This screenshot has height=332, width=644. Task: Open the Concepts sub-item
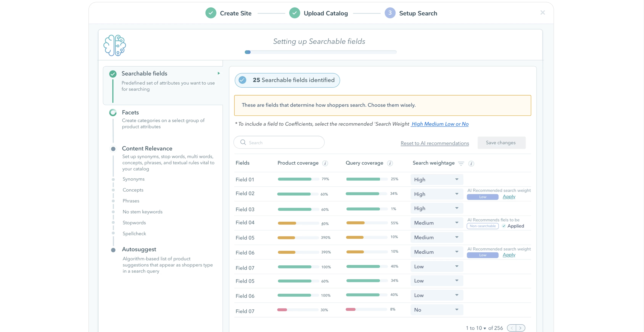click(x=133, y=190)
